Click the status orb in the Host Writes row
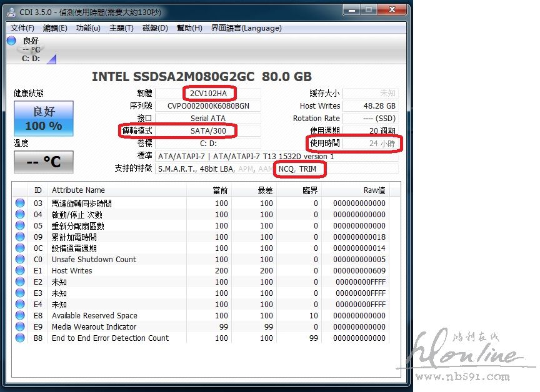Screen dimensions: 540x392 [20, 270]
